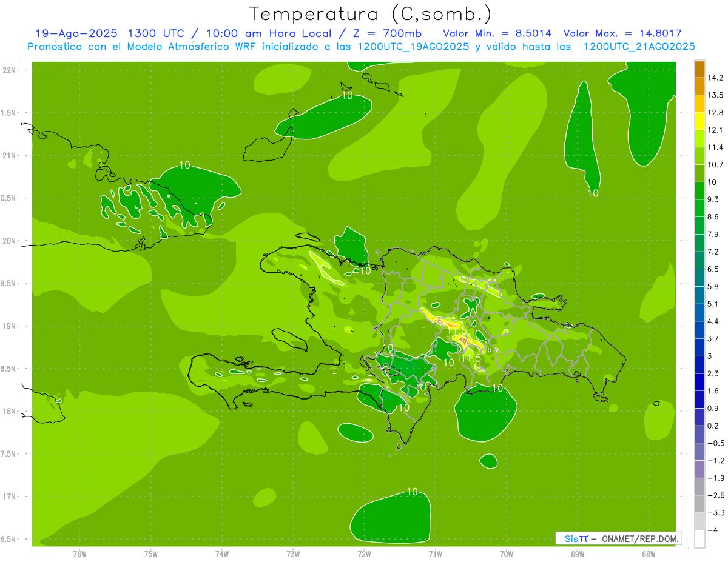Click the '69W' longitude label
The height and width of the screenshot is (562, 728).
tap(578, 554)
